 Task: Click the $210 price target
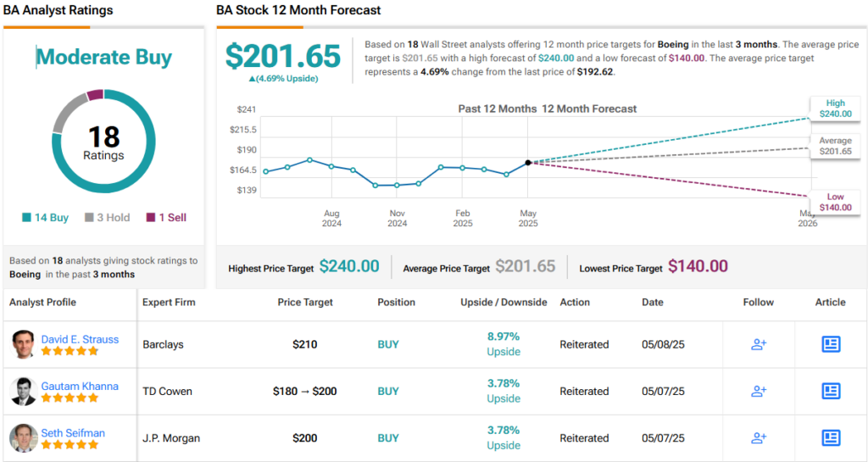(305, 344)
